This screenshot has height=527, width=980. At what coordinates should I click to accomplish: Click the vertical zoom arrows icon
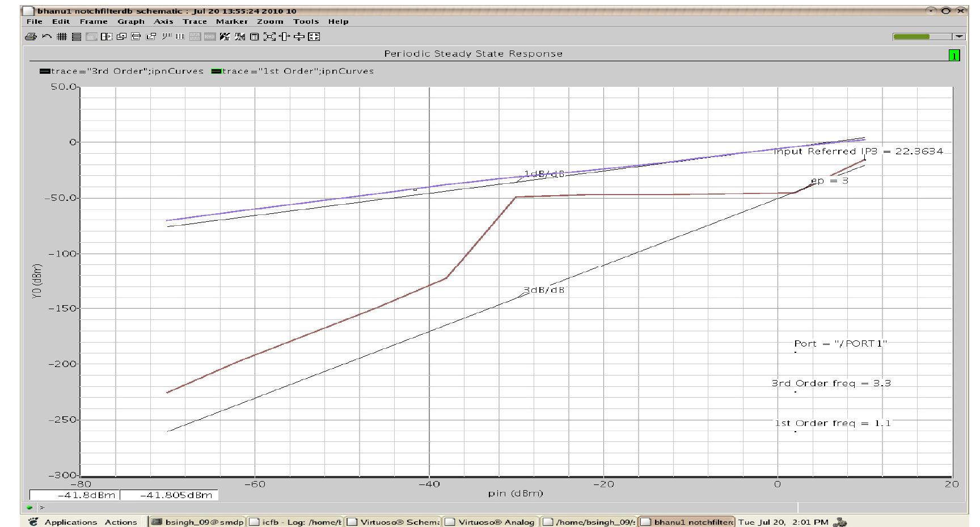[299, 37]
